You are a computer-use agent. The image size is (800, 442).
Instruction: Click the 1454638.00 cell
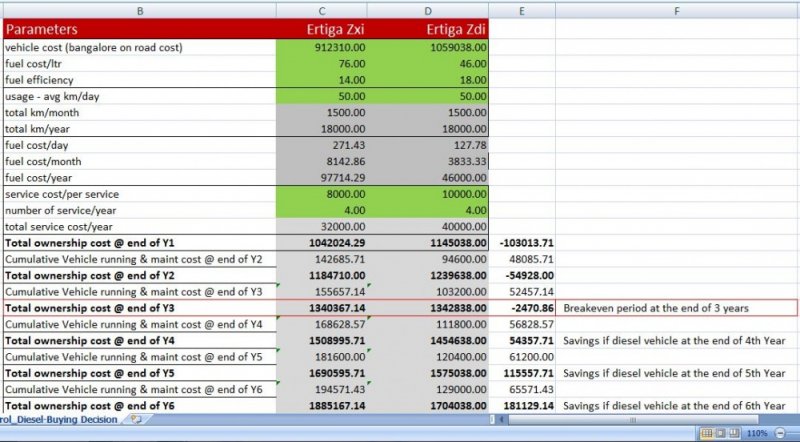coord(428,341)
